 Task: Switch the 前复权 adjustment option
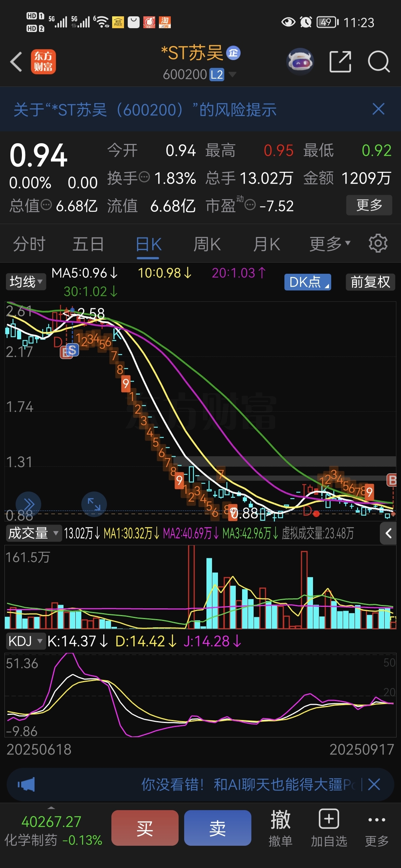click(x=370, y=282)
